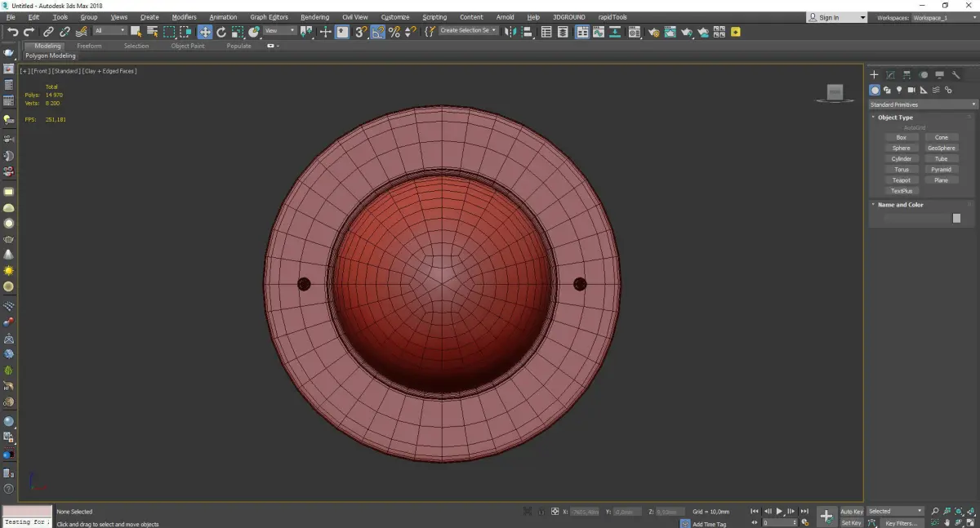Image resolution: width=980 pixels, height=528 pixels.
Task: Select the Select and Move tool
Action: (x=205, y=32)
